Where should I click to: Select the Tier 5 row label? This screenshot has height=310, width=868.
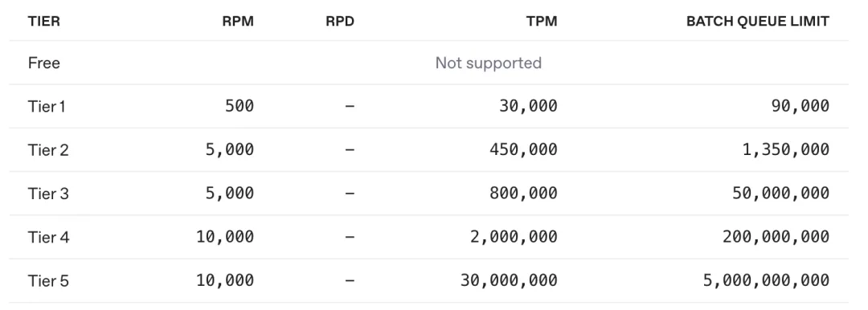pyautogui.click(x=48, y=281)
